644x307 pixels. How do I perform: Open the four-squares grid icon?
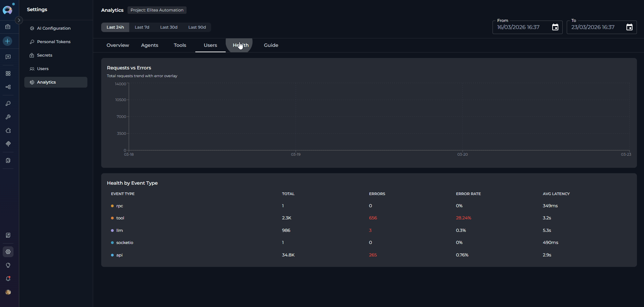[8, 73]
